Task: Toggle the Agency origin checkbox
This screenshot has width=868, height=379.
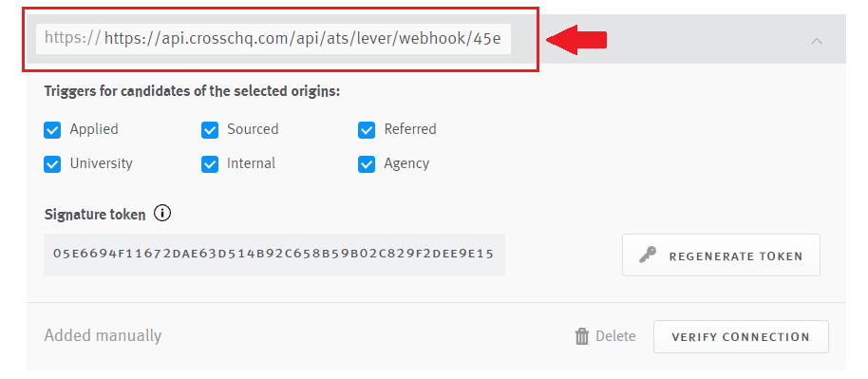Action: [367, 164]
